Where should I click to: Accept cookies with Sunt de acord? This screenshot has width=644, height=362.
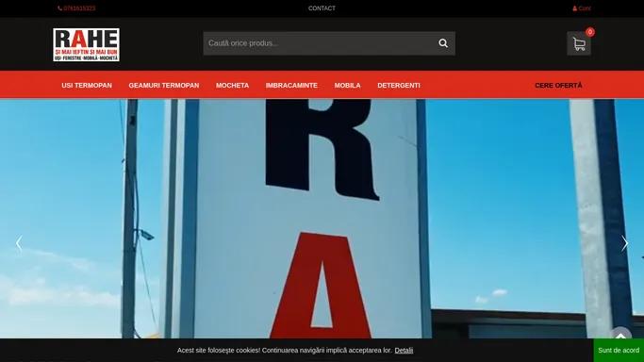(619, 350)
